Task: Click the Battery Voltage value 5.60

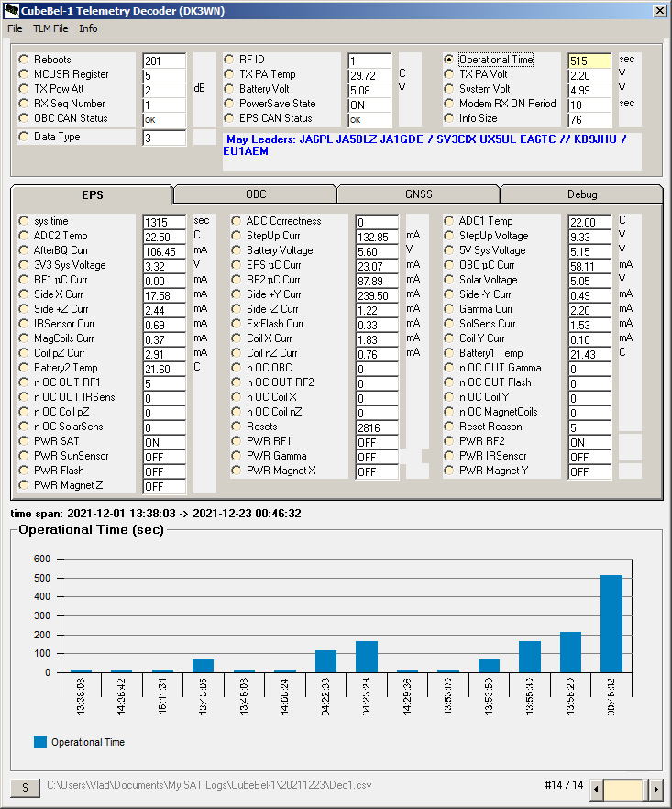Action: click(x=377, y=251)
